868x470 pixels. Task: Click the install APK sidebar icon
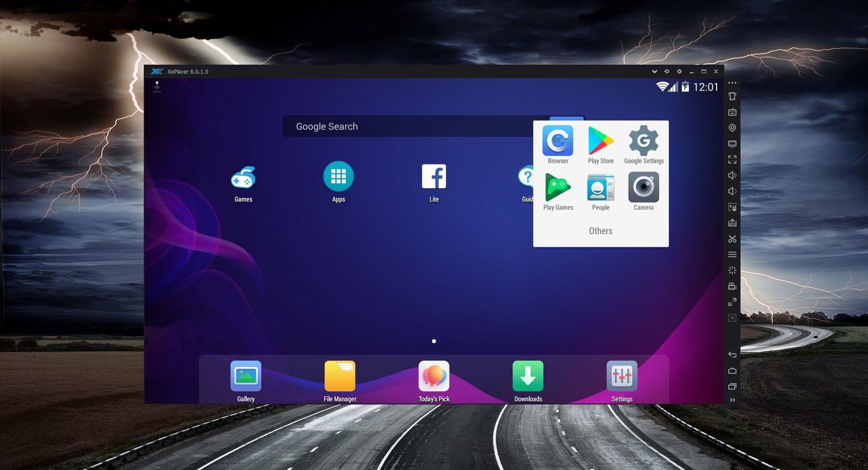click(x=732, y=223)
